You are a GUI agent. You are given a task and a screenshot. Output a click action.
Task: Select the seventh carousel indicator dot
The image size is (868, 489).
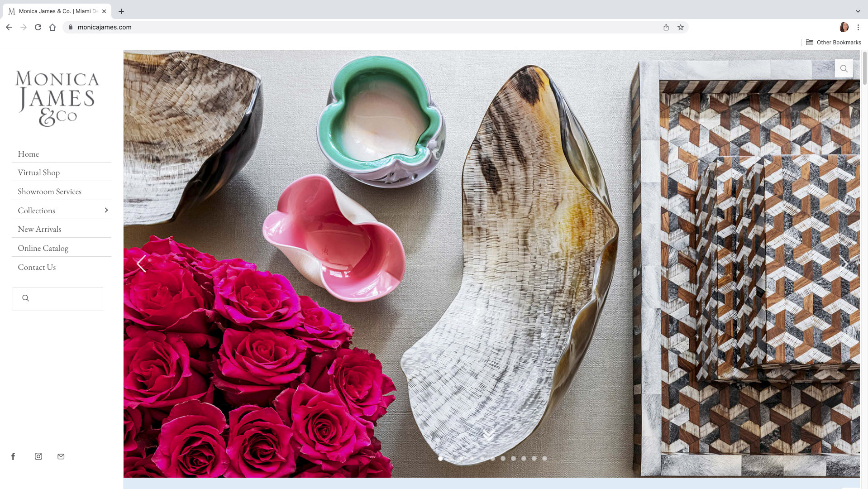coord(503,458)
